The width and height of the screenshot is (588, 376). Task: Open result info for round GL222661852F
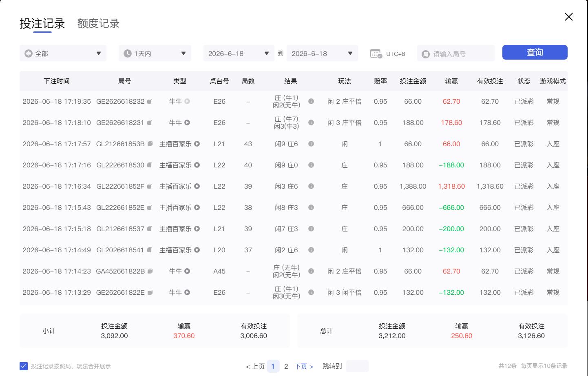coord(311,186)
